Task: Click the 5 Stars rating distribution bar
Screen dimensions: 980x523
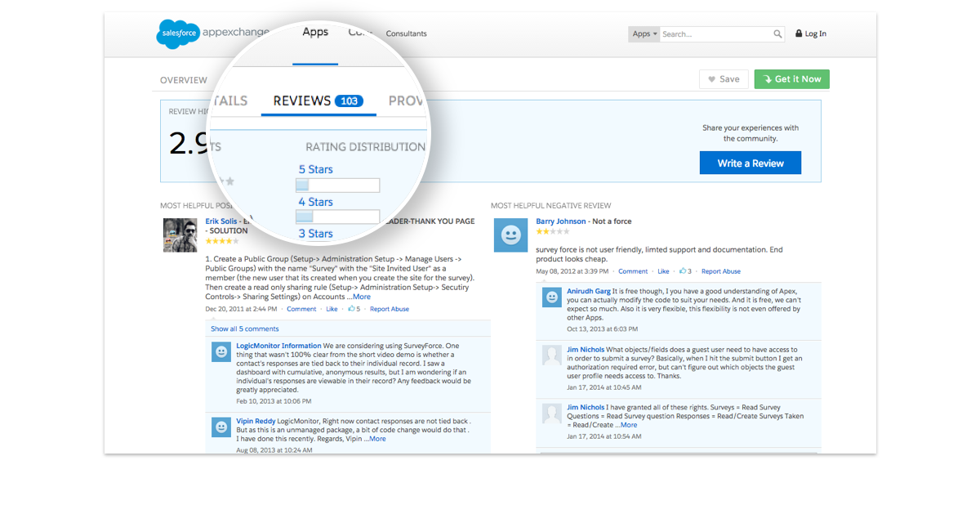Action: point(337,186)
